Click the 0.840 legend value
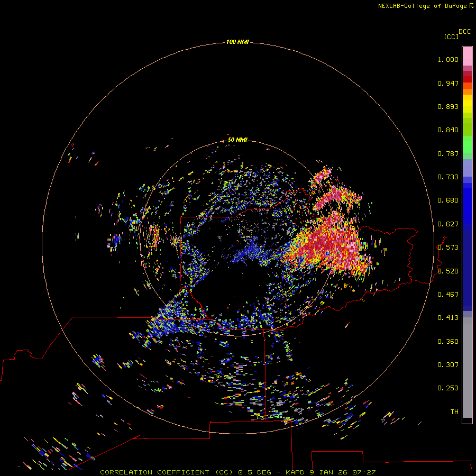 (448, 130)
